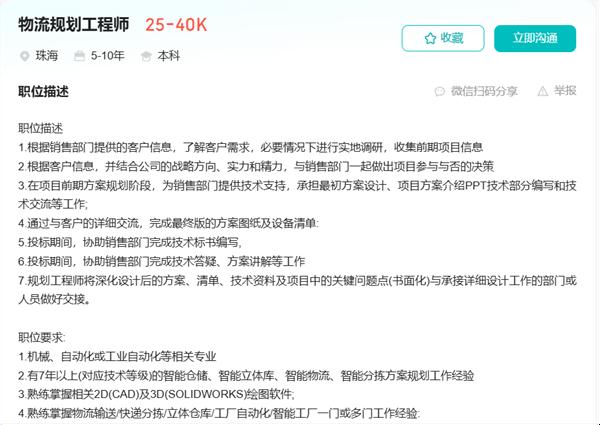Image resolution: width=600 pixels, height=425 pixels.
Task: Click the 本科 education text
Action: pos(168,56)
